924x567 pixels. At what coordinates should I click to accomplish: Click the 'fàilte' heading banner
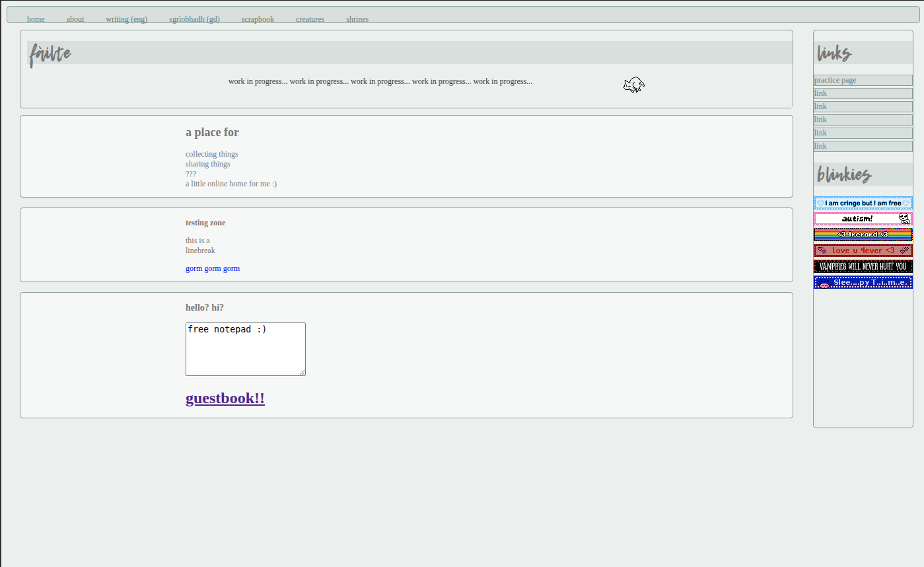tap(50, 54)
